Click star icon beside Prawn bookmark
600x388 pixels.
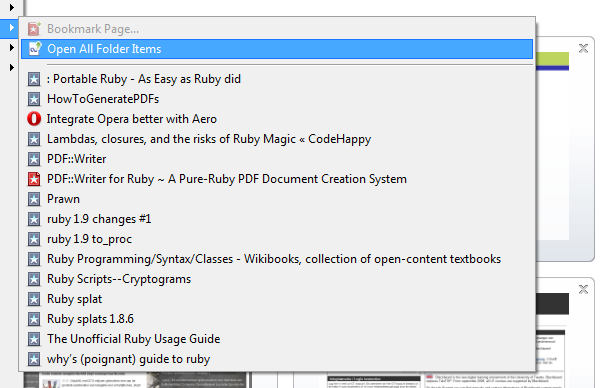click(x=34, y=199)
